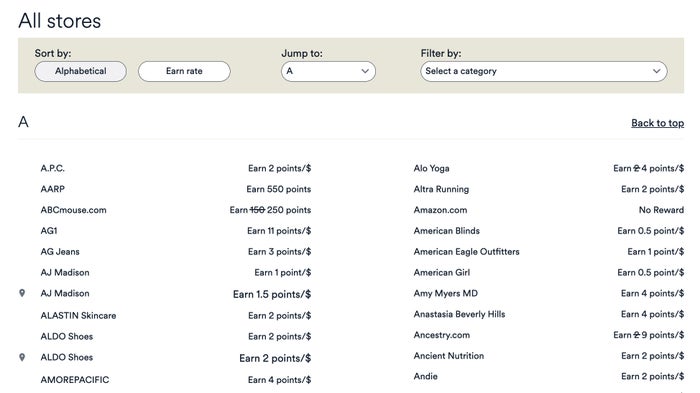The image size is (700, 393).
Task: Click Earn 250 points for ABCmouse.com
Action: (x=270, y=210)
